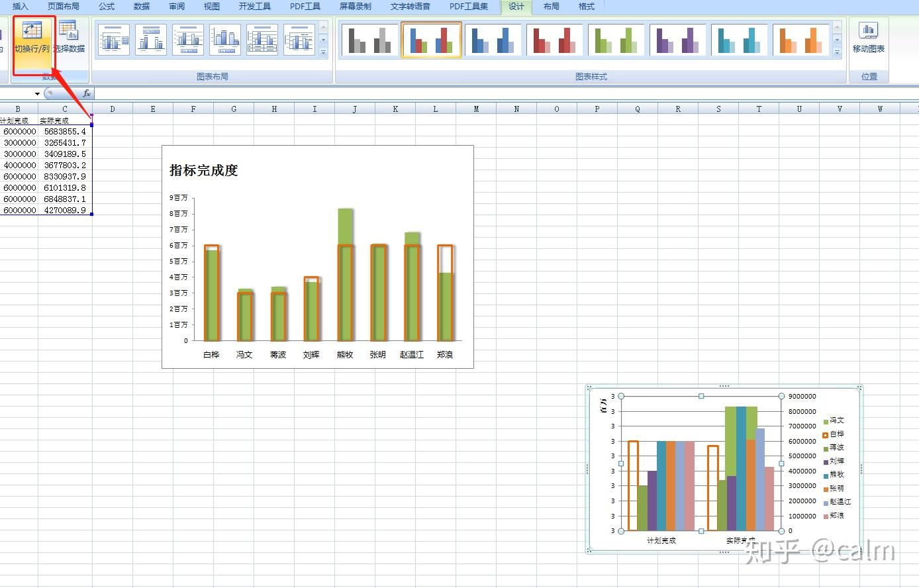Switch to chart tools 布局 tab
Image resolution: width=919 pixels, height=588 pixels.
point(551,7)
